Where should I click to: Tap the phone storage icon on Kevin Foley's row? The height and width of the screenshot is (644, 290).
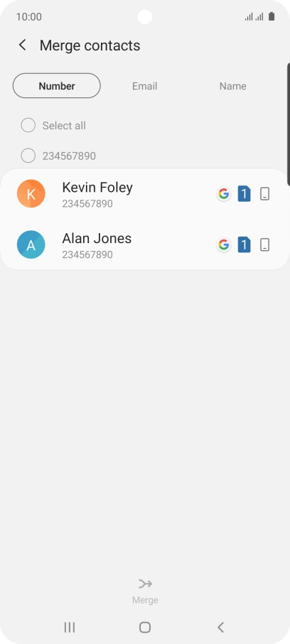265,194
